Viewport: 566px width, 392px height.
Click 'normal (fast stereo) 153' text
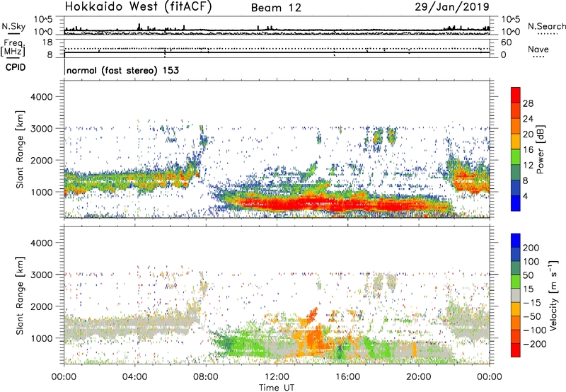[x=122, y=70]
